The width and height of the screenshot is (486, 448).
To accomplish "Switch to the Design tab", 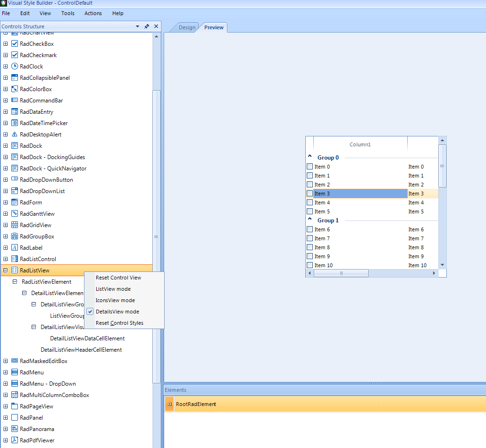I will (x=187, y=27).
